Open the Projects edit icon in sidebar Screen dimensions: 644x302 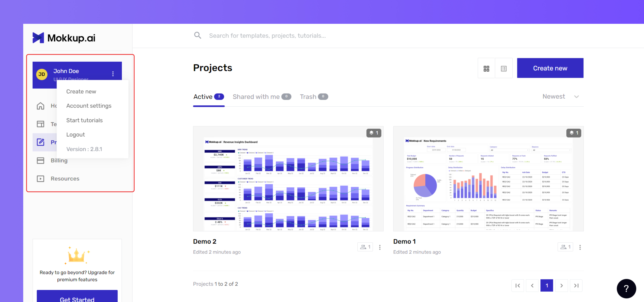pyautogui.click(x=40, y=142)
